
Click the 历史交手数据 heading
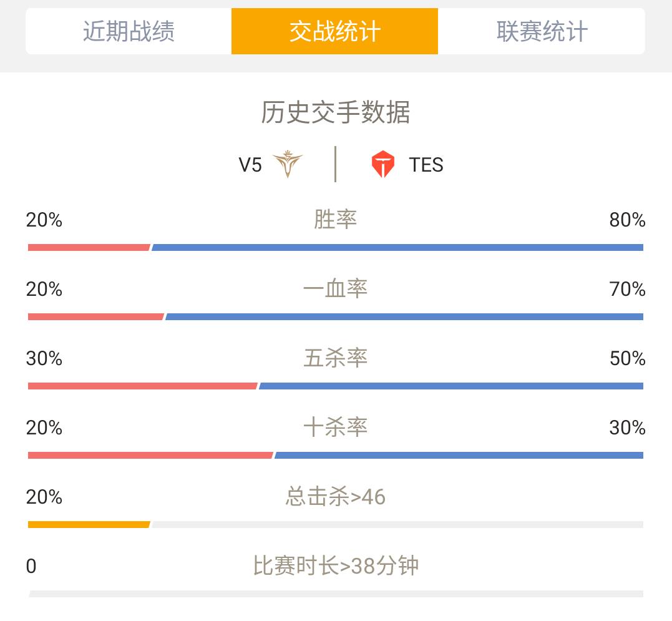336,113
